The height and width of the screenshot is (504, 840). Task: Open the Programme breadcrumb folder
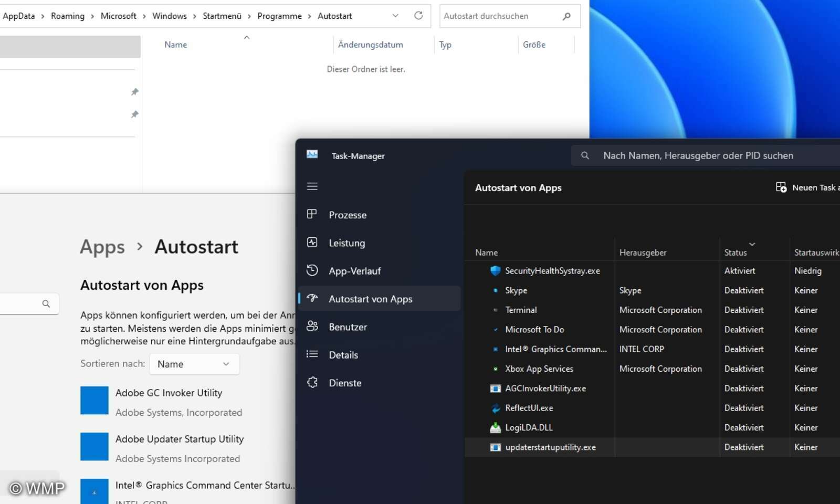[280, 16]
